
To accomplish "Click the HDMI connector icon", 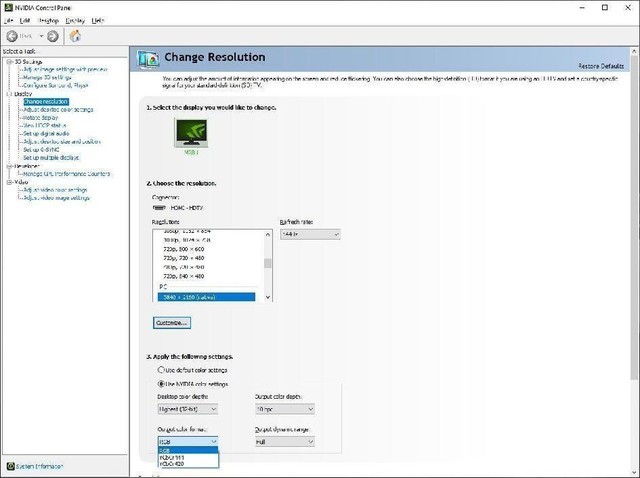I will (x=159, y=208).
